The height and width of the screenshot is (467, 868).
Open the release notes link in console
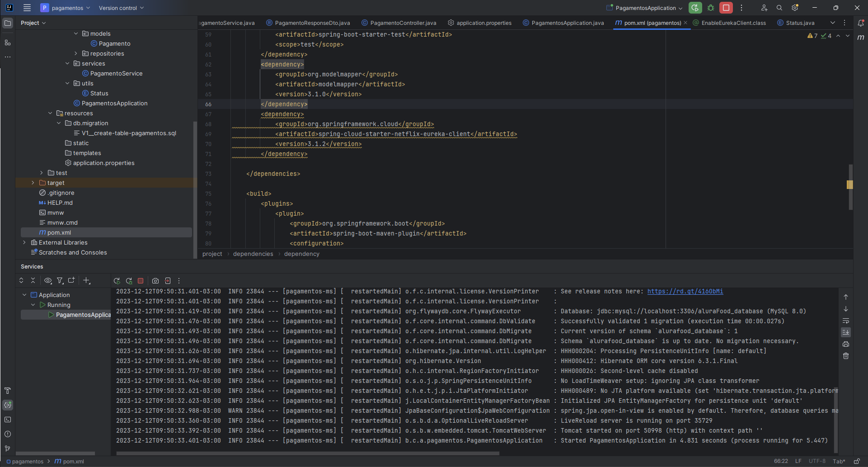point(685,291)
